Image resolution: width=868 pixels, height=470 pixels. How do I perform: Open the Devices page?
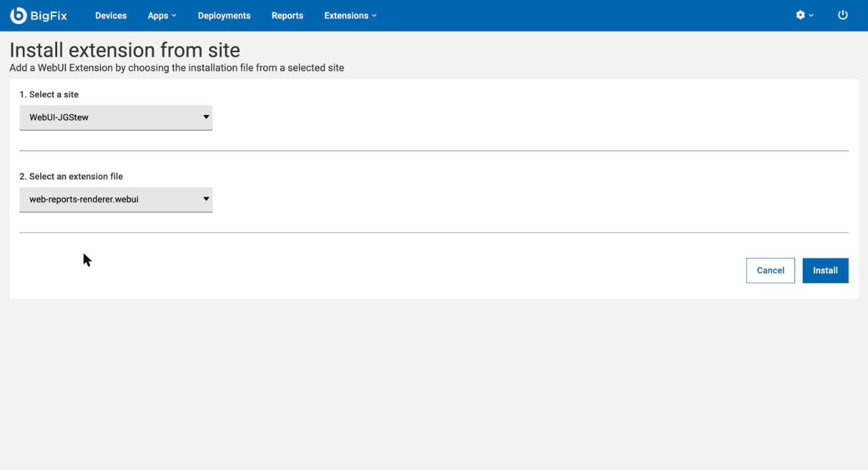111,16
